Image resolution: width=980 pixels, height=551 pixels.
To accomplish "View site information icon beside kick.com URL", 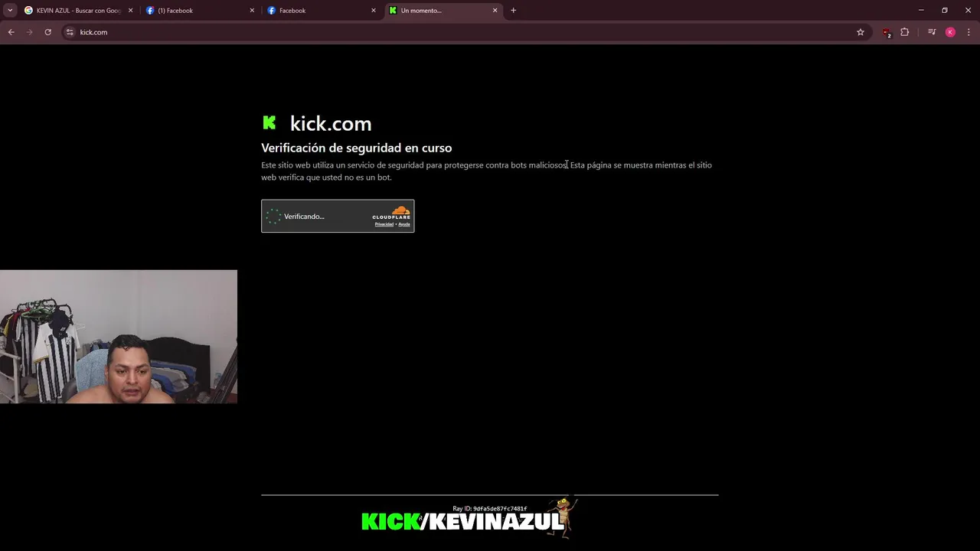I will 70,32.
